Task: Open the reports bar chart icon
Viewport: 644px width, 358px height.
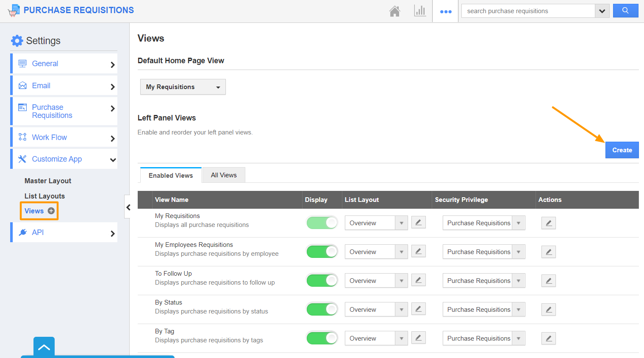Action: 419,11
